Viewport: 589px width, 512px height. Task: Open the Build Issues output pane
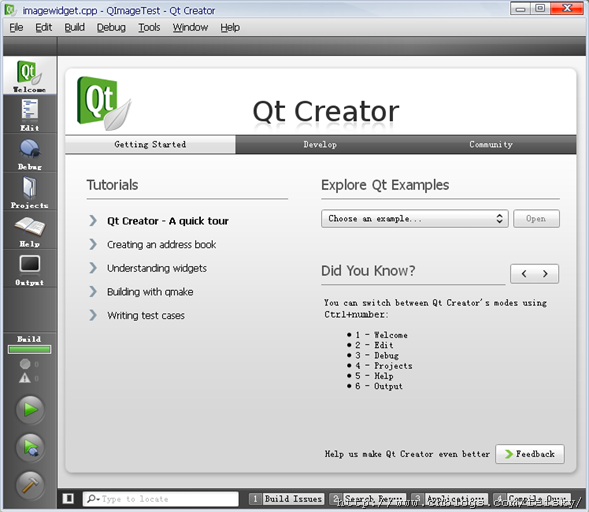pos(287,499)
